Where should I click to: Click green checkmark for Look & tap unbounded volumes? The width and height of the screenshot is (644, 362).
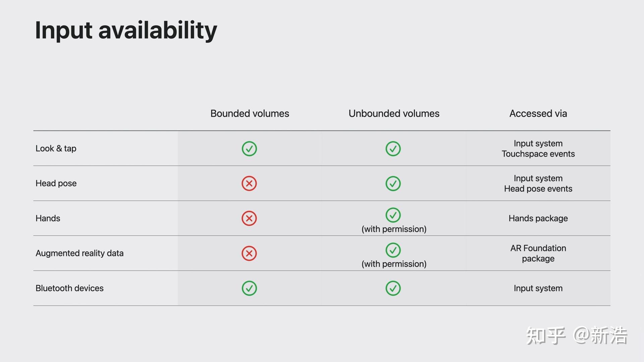393,148
